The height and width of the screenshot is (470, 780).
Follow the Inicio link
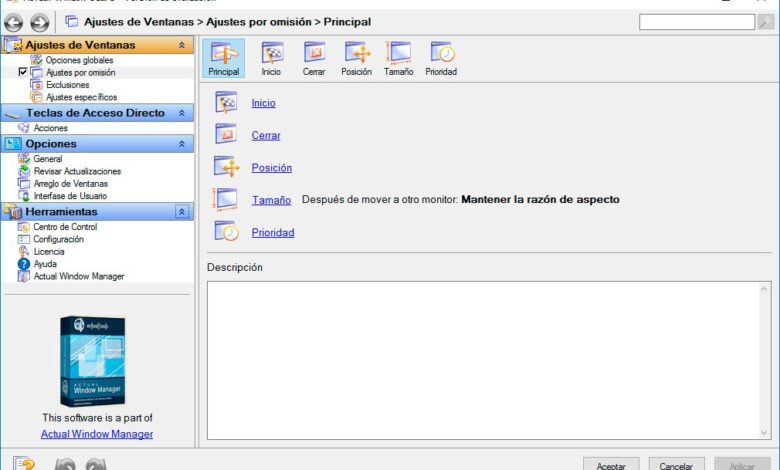pyautogui.click(x=263, y=103)
